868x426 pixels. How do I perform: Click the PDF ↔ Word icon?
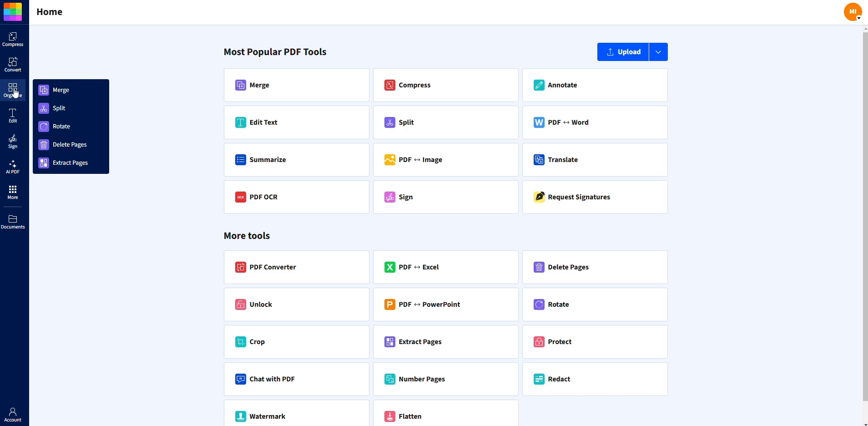click(539, 122)
